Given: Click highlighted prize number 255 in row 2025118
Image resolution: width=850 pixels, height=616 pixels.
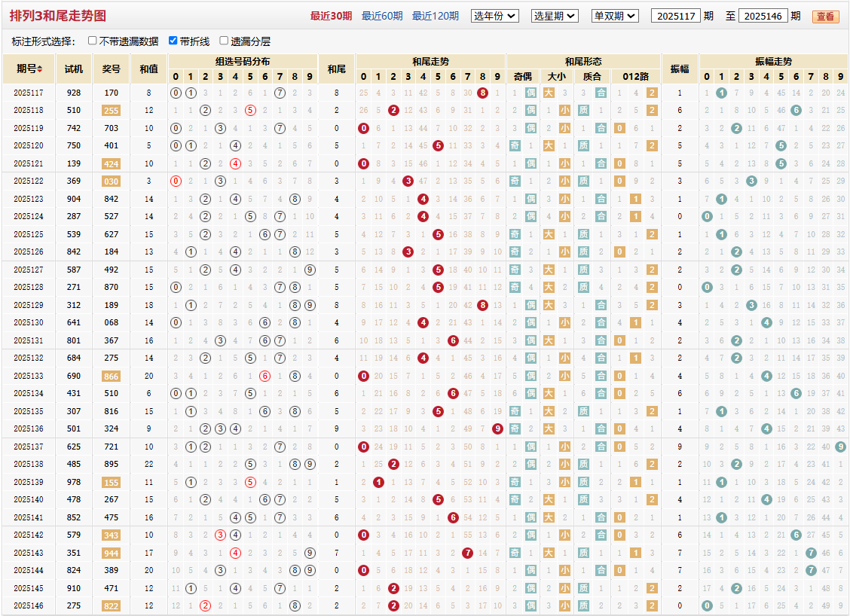Looking at the screenshot, I should coord(111,111).
